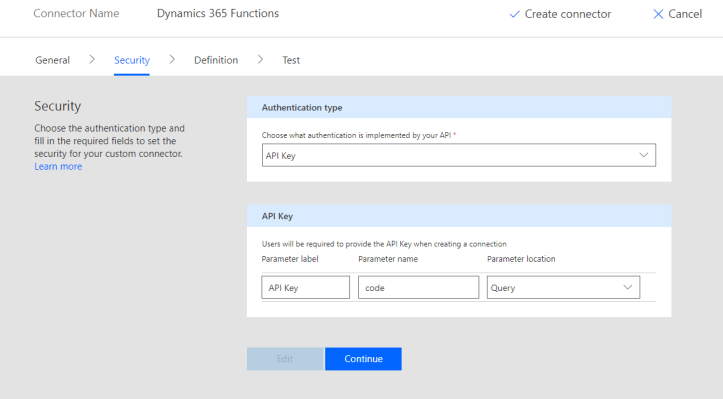Expand the Parameter location dropdown showing Query
Image resolution: width=723 pixels, height=399 pixels.
click(563, 287)
